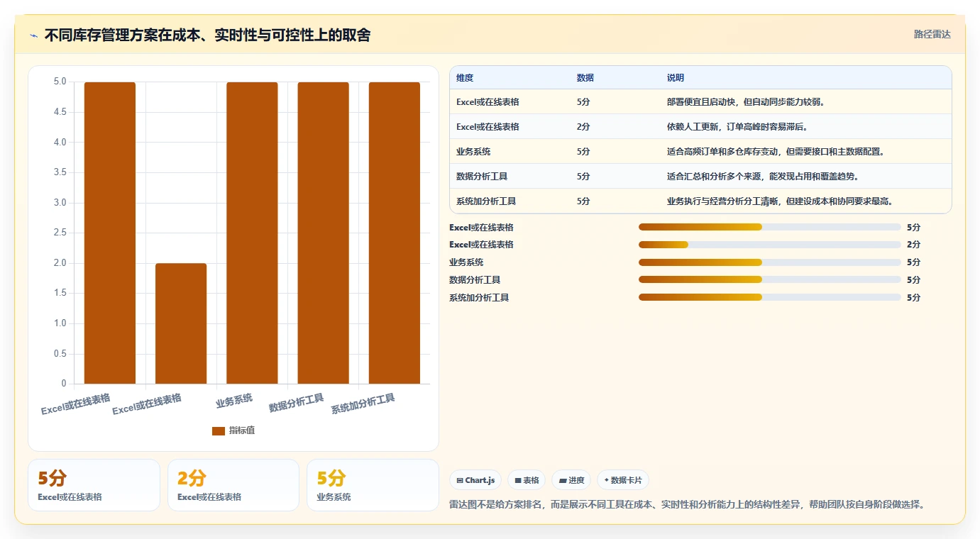Click the lightning icon beside the page title
The image size is (980, 539).
tap(34, 35)
